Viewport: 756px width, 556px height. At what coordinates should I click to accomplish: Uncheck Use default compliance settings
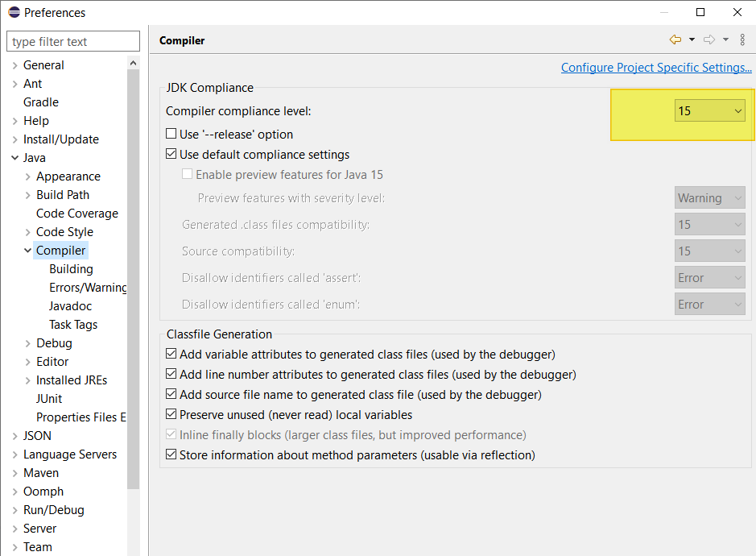pyautogui.click(x=171, y=154)
